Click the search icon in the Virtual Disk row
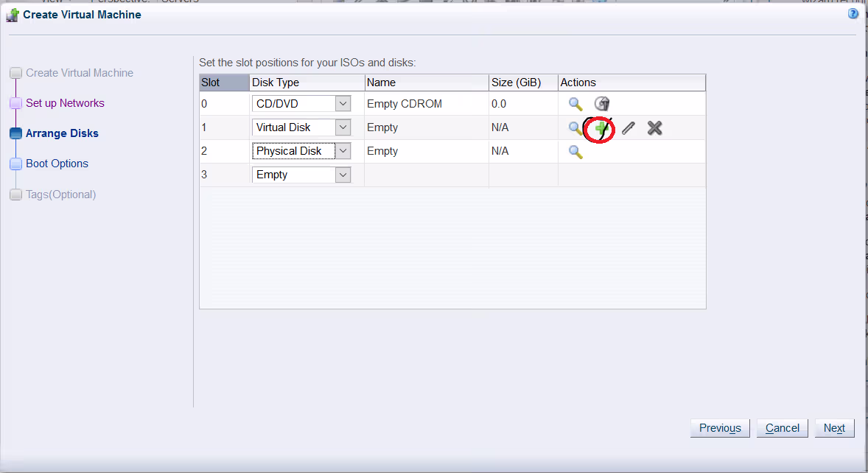Image resolution: width=868 pixels, height=473 pixels. [575, 128]
